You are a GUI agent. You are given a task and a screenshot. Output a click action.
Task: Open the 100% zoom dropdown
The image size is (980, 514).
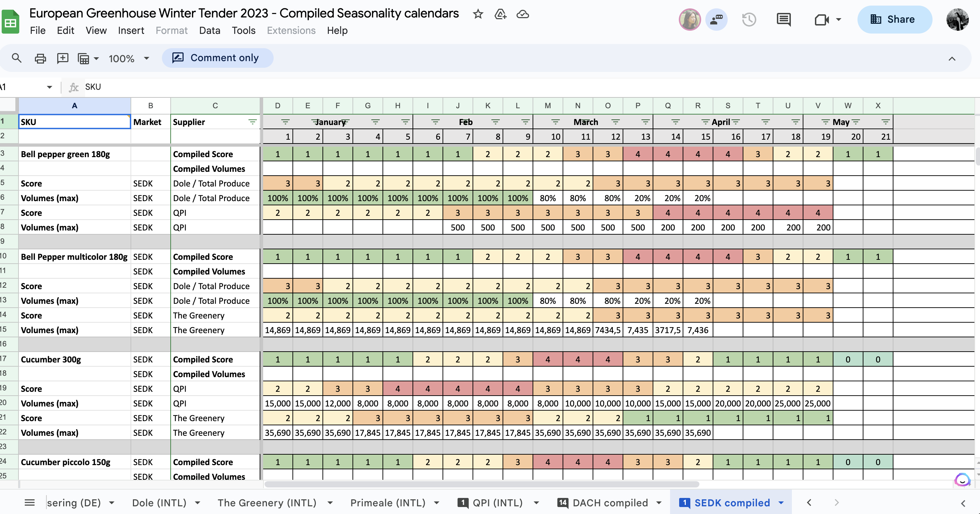128,59
